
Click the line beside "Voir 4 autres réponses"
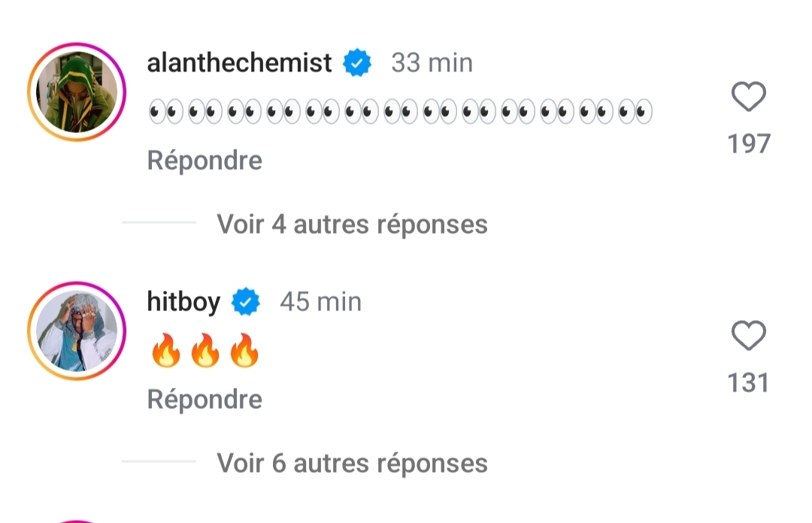(158, 223)
